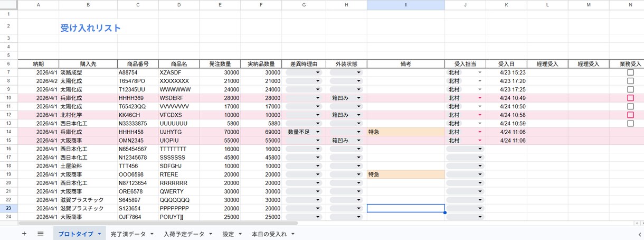Open menu arrow on 設定 tab
Viewport: 644px width, 240px height.
[x=240, y=234]
